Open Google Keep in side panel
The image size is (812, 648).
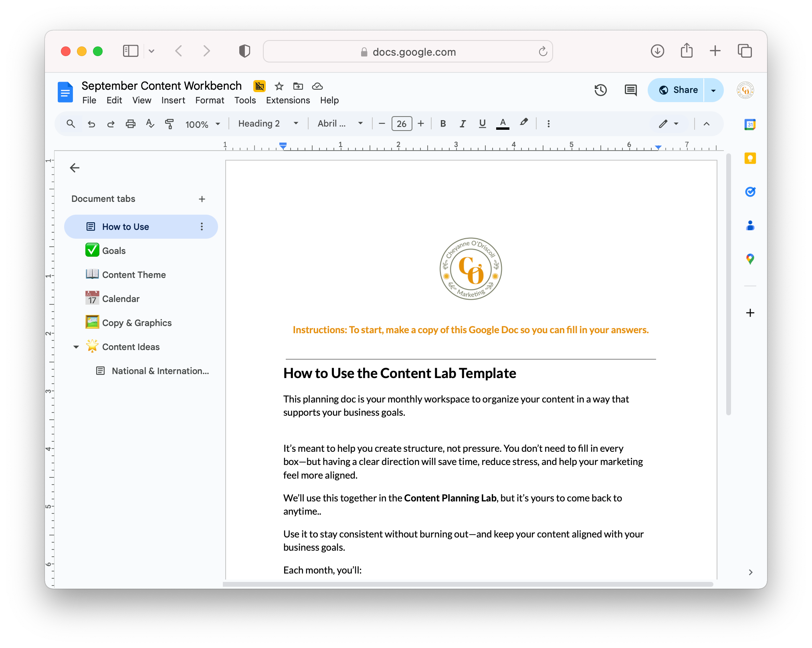point(750,158)
